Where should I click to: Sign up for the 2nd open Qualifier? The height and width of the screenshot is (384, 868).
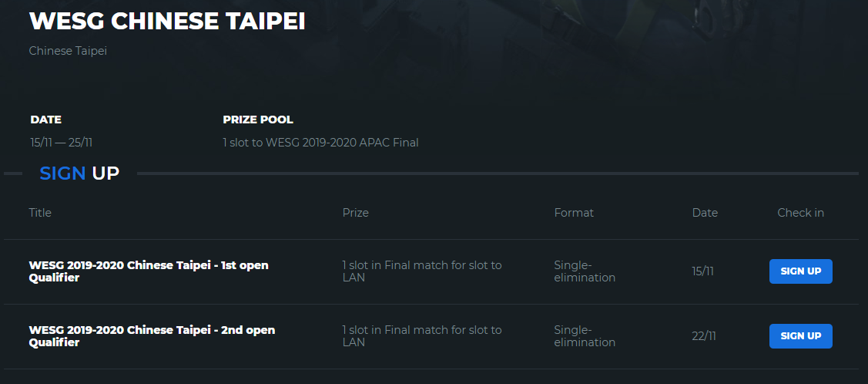[x=800, y=336]
